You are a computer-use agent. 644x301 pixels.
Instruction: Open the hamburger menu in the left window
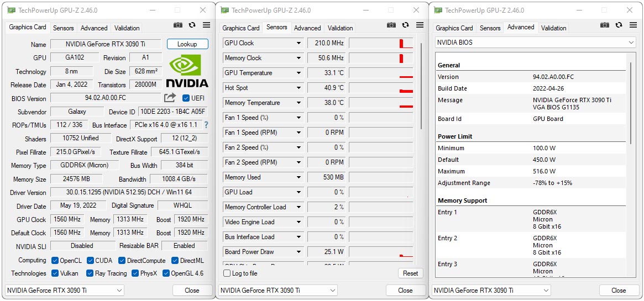point(206,25)
